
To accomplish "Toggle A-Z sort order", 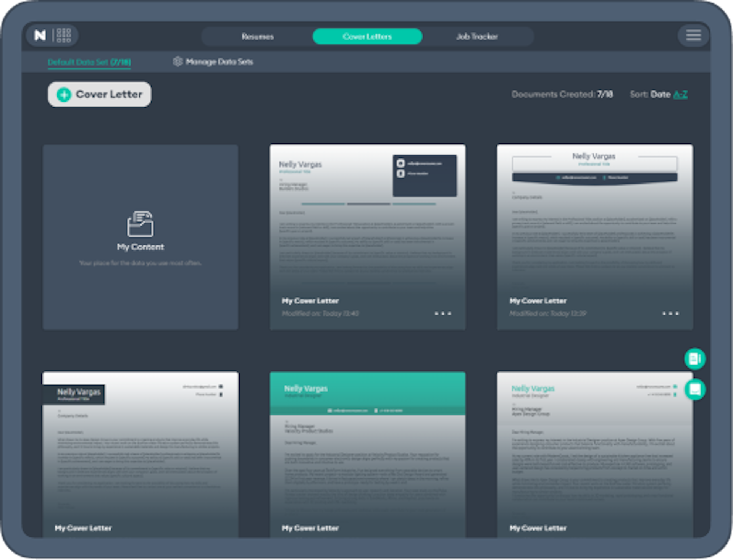I will tap(680, 94).
